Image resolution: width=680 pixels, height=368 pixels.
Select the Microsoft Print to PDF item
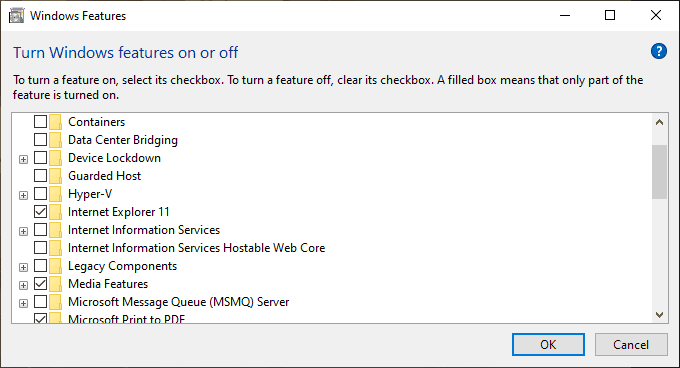click(127, 319)
